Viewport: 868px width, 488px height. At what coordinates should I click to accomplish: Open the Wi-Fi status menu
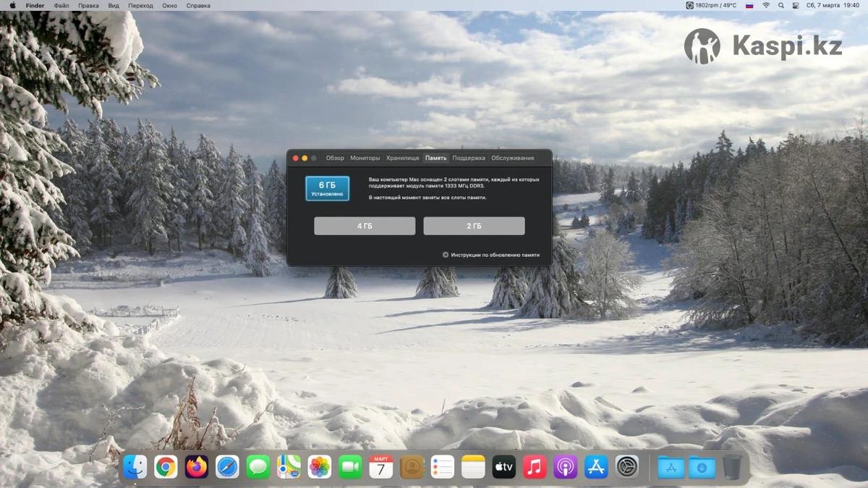click(766, 5)
